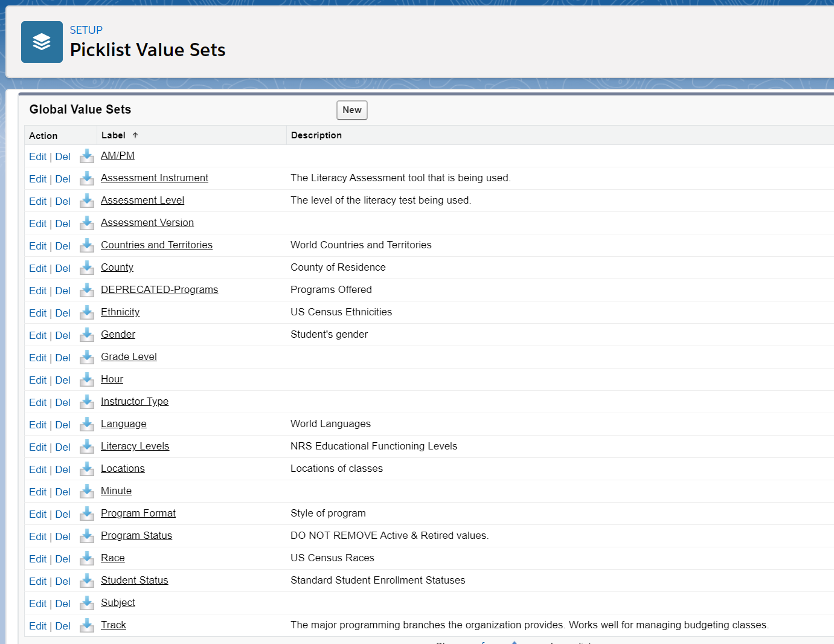The image size is (834, 644).
Task: Click the download icon beside Track
Action: (86, 626)
